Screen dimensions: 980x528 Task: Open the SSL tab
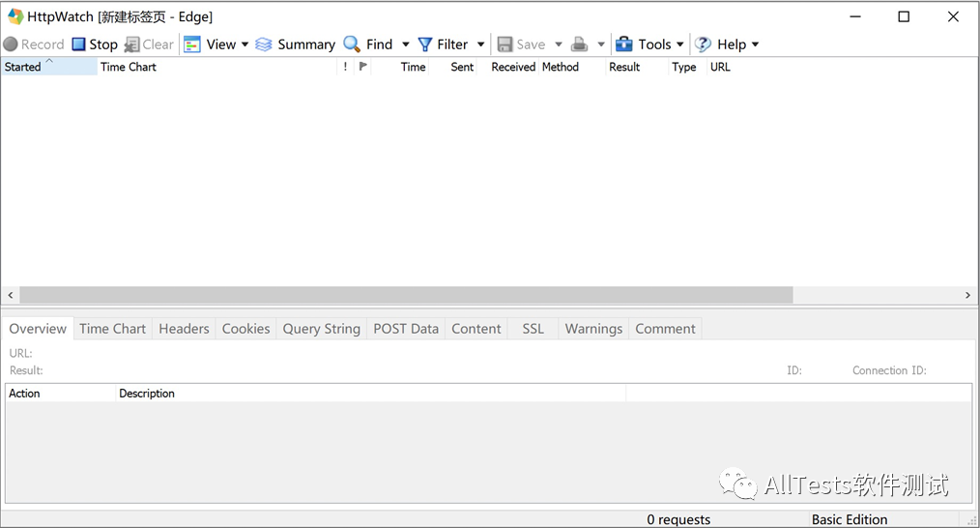coord(533,329)
